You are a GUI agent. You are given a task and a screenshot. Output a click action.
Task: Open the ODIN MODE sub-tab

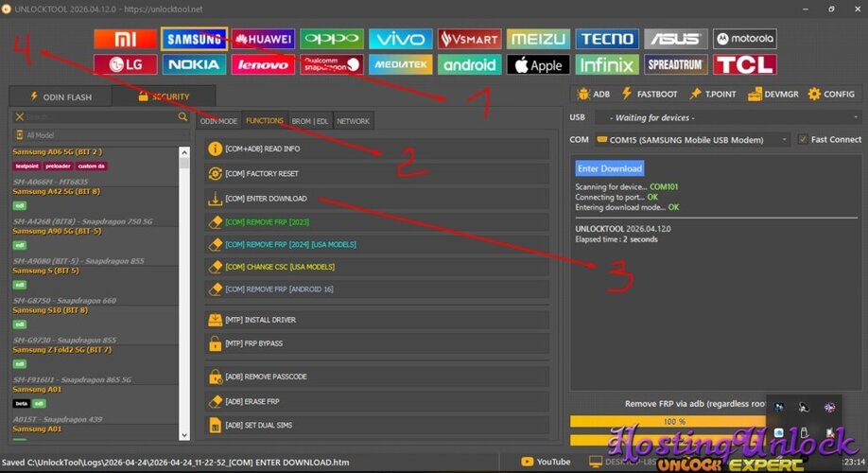coord(218,121)
